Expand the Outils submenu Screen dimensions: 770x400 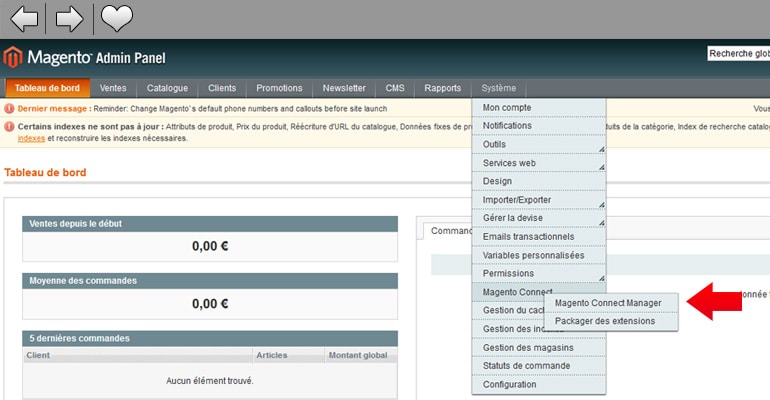pos(538,145)
